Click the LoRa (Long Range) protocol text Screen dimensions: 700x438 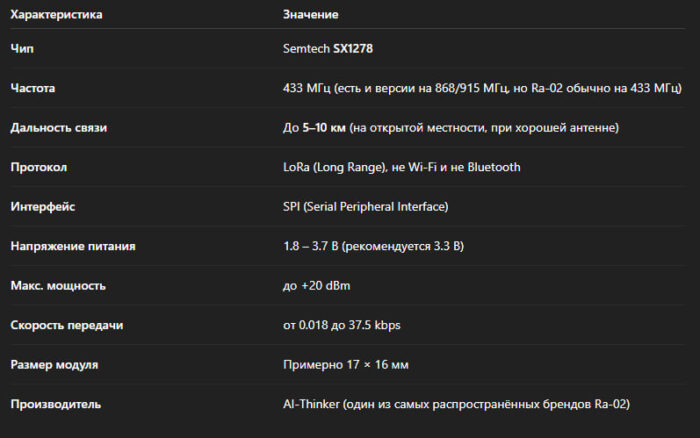(x=401, y=167)
